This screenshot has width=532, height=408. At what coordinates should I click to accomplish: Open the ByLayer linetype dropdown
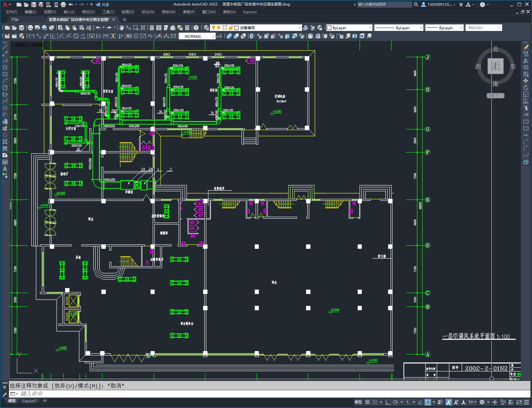[x=399, y=28]
